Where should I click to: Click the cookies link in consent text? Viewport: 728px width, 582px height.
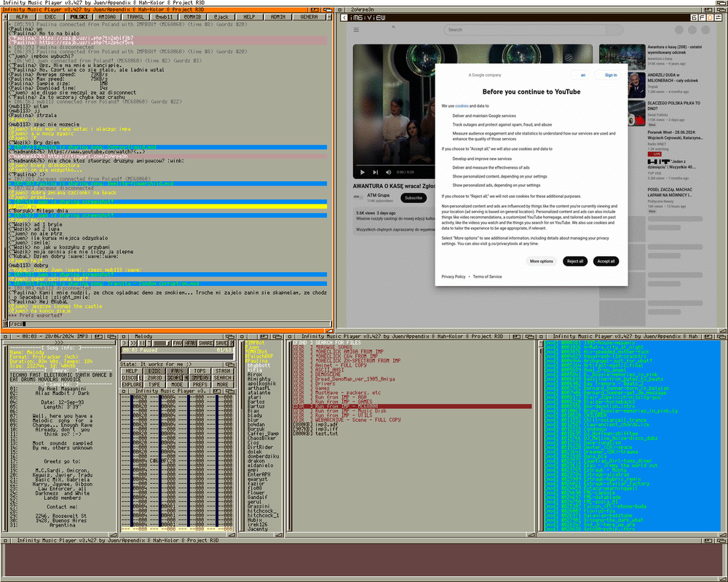click(462, 105)
